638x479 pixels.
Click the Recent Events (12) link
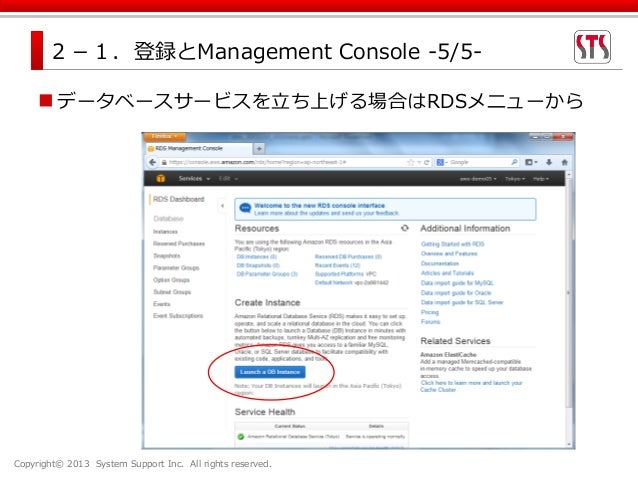tap(337, 265)
